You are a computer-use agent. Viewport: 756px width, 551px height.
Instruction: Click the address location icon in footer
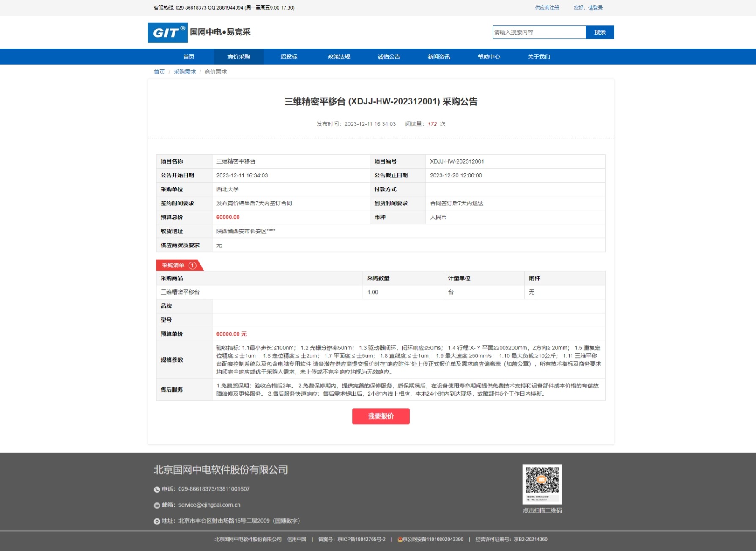pyautogui.click(x=157, y=521)
